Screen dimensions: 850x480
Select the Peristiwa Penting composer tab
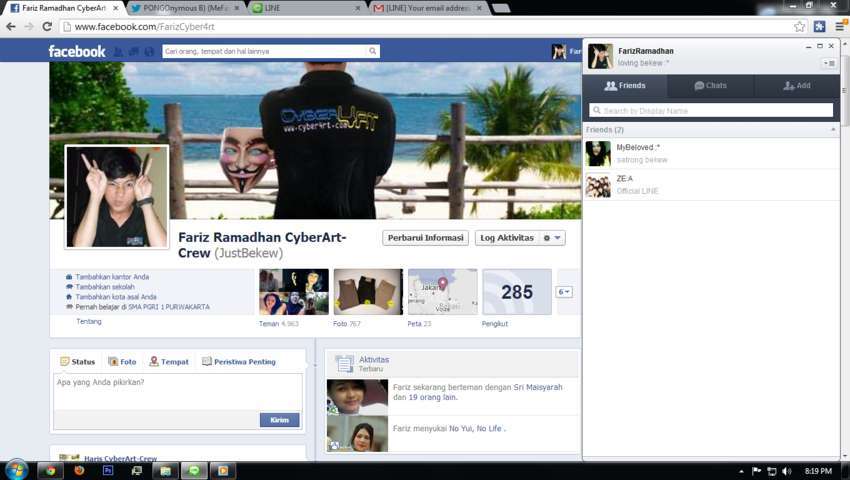coord(239,362)
